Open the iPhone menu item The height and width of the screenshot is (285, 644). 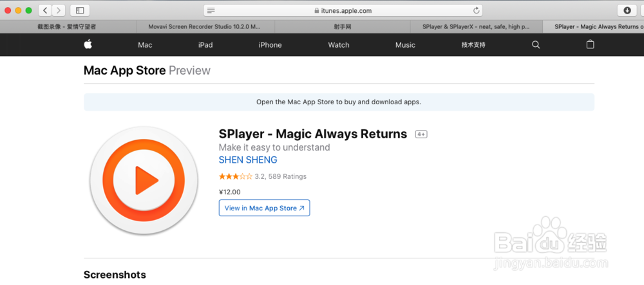tap(270, 44)
